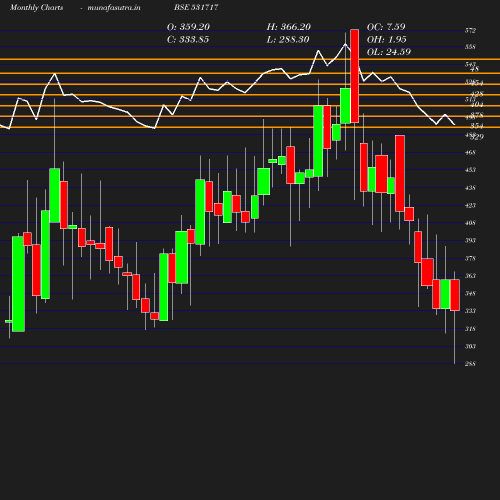Click the first tall green candle at chart start
The image size is (500, 500).
click(x=18, y=284)
